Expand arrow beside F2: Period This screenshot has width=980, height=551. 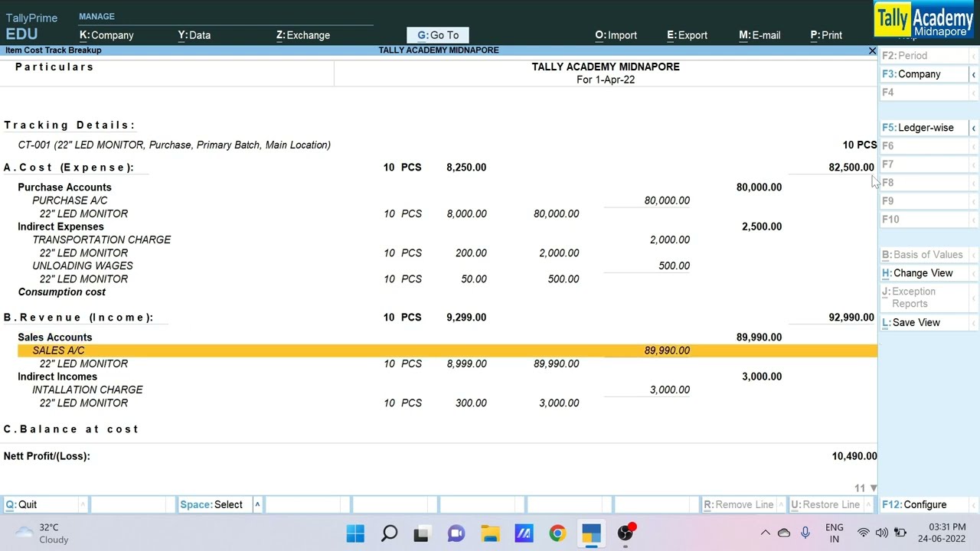973,56
